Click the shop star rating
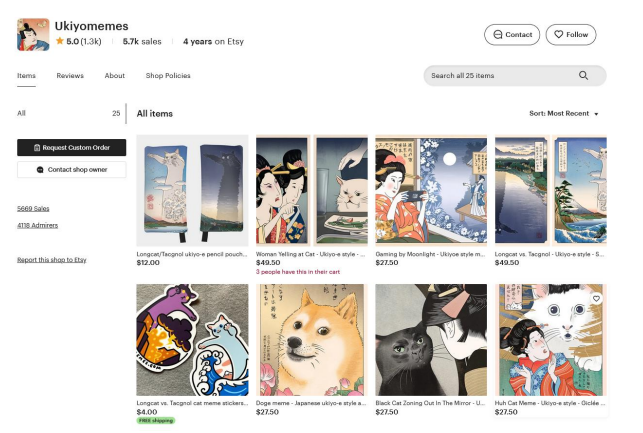The image size is (643, 433). pyautogui.click(x=77, y=42)
